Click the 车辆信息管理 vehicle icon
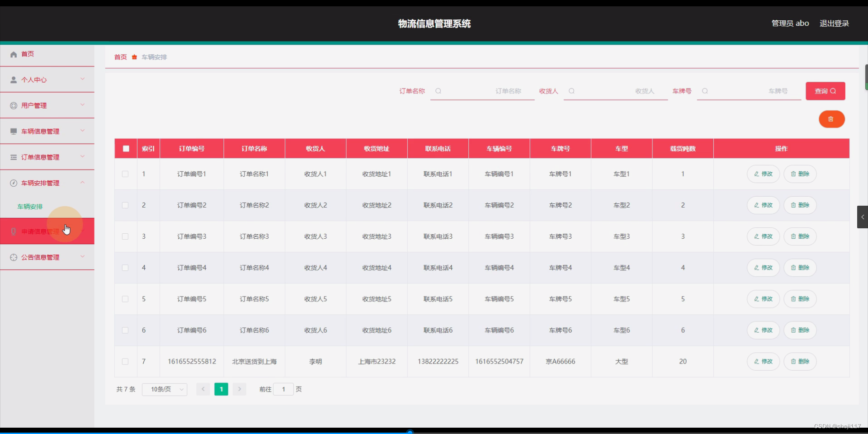 click(13, 131)
